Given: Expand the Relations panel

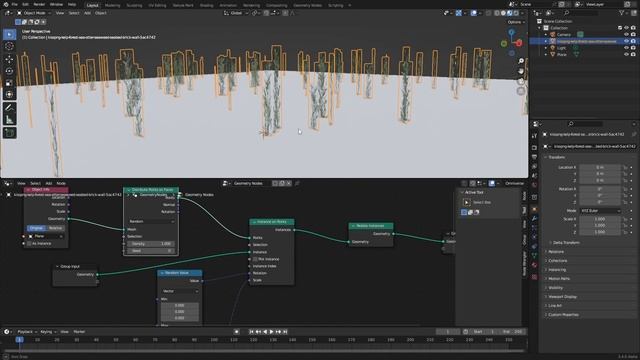Looking at the screenshot, I should coord(556,252).
